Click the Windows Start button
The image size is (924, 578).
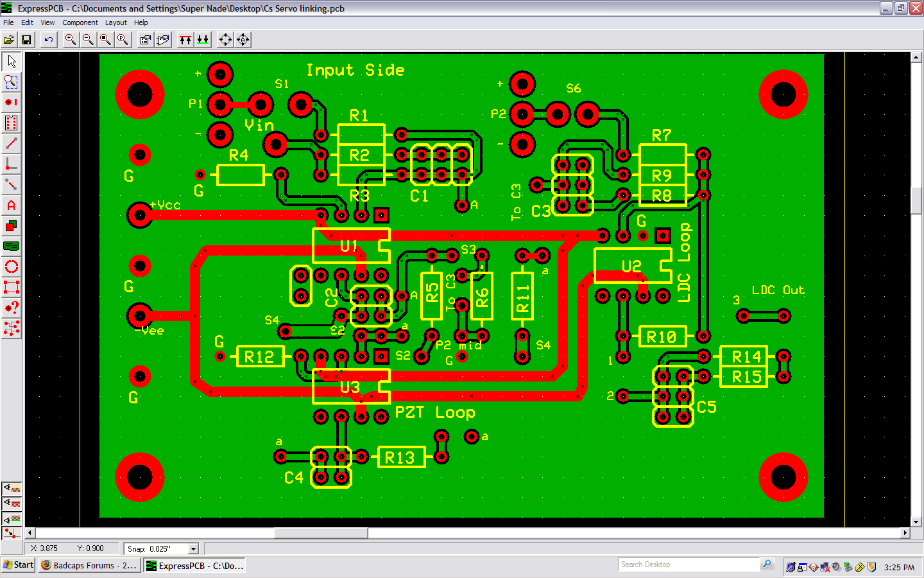[x=19, y=565]
